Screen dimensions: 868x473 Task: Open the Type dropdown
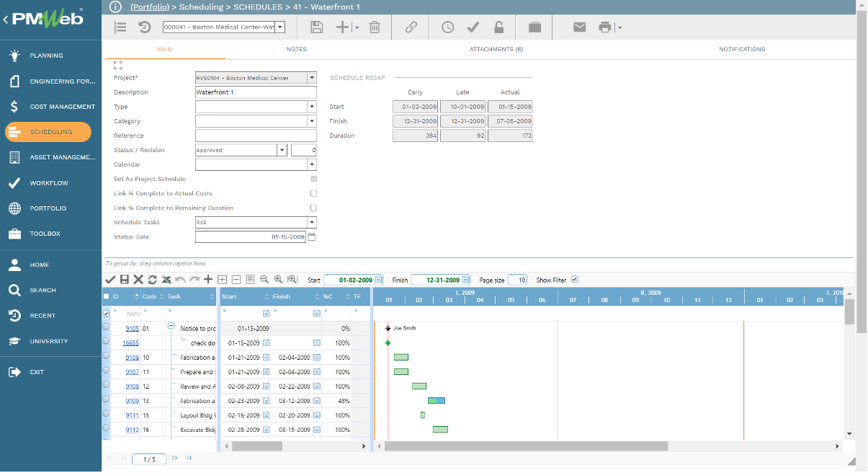coord(312,107)
